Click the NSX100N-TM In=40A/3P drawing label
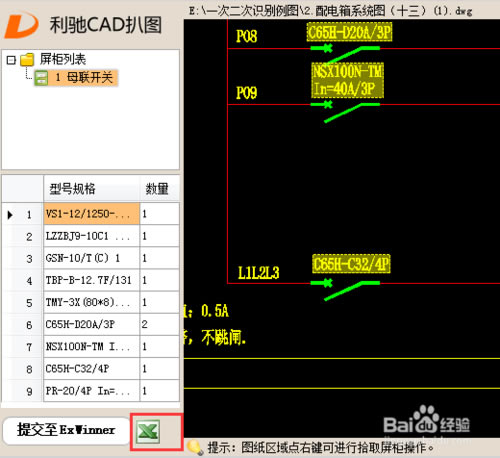The image size is (500, 458). pyautogui.click(x=347, y=80)
